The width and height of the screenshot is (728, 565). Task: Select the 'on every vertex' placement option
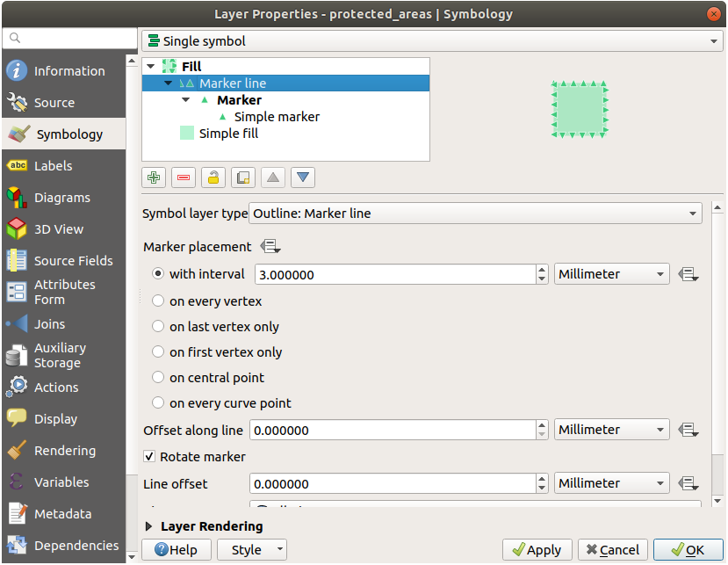click(158, 301)
